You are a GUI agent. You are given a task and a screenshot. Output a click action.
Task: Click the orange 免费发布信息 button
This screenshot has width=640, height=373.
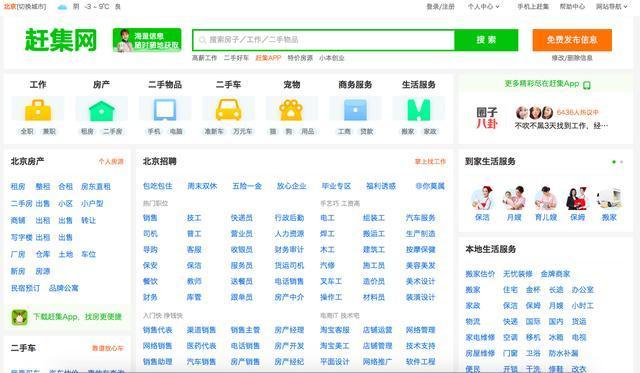click(x=572, y=40)
